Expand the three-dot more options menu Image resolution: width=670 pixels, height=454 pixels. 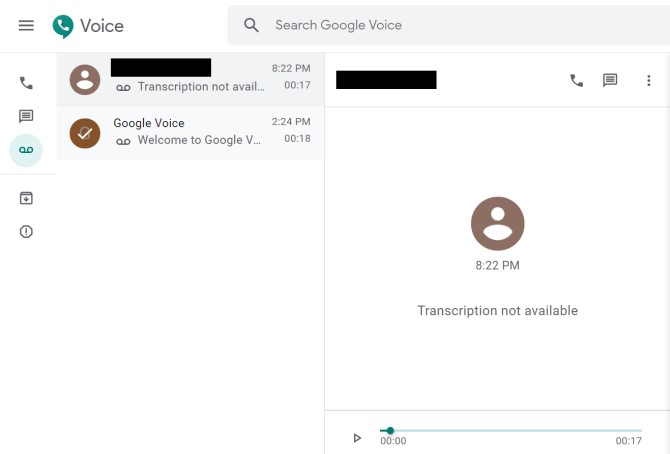[x=648, y=81]
